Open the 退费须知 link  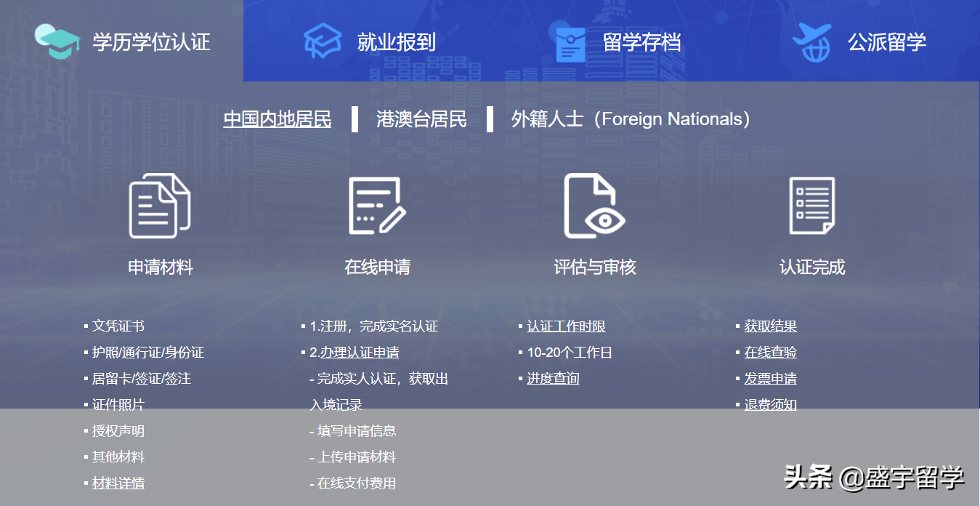(770, 405)
